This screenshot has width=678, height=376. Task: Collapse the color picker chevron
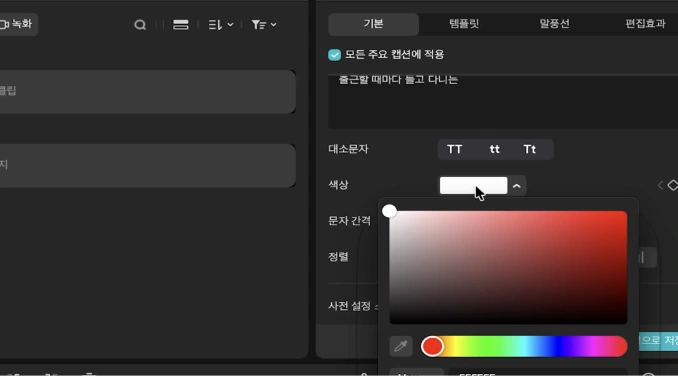point(517,186)
